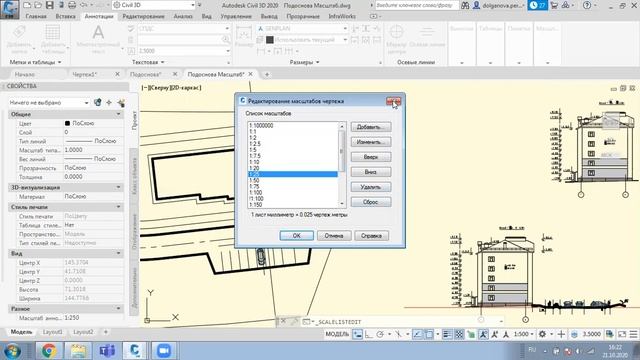Open the 1:500 annotation scale dropdown in status bar

tap(524, 334)
